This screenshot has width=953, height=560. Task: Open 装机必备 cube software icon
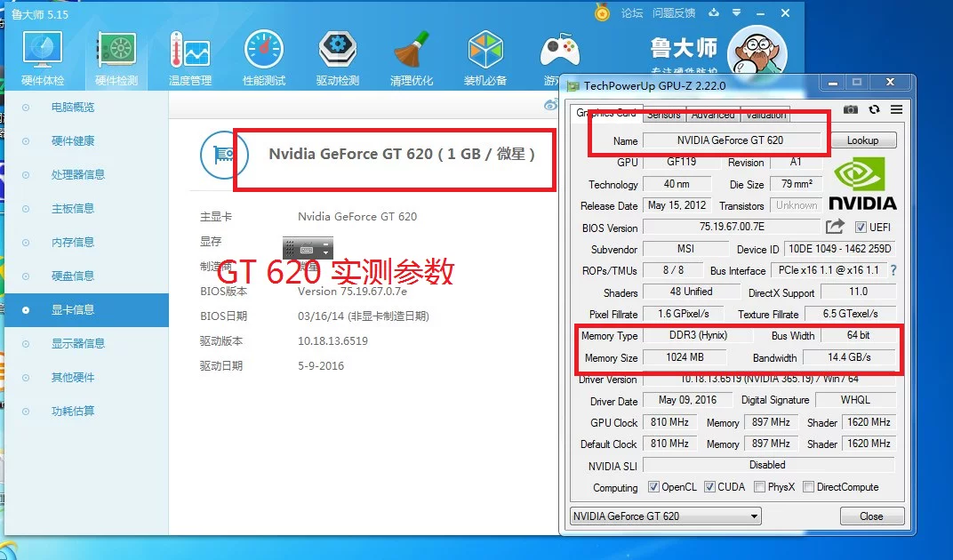pyautogui.click(x=485, y=58)
